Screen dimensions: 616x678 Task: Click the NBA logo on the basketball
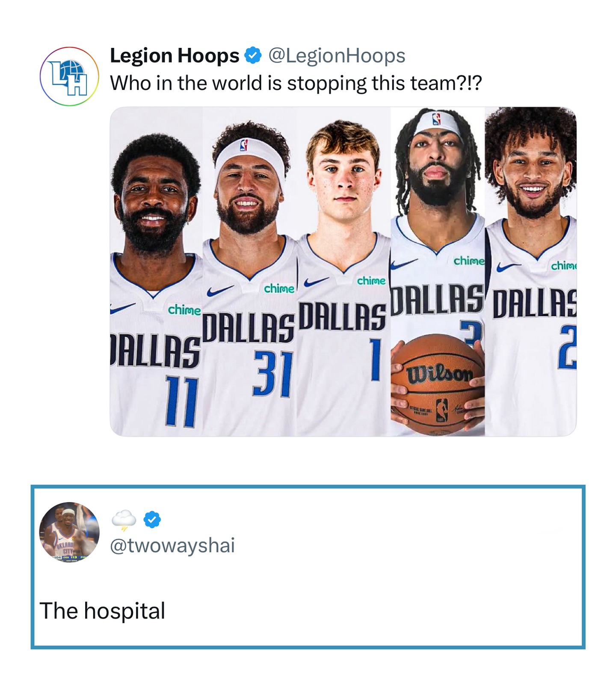442,410
